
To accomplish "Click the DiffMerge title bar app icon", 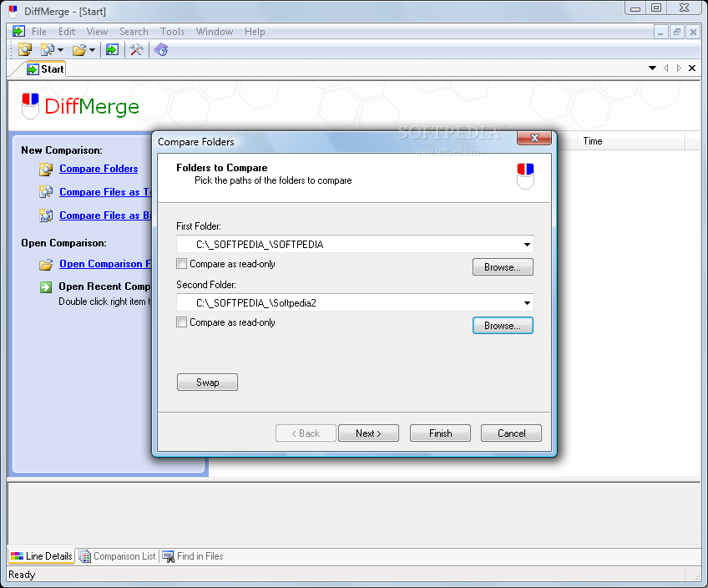I will click(13, 12).
